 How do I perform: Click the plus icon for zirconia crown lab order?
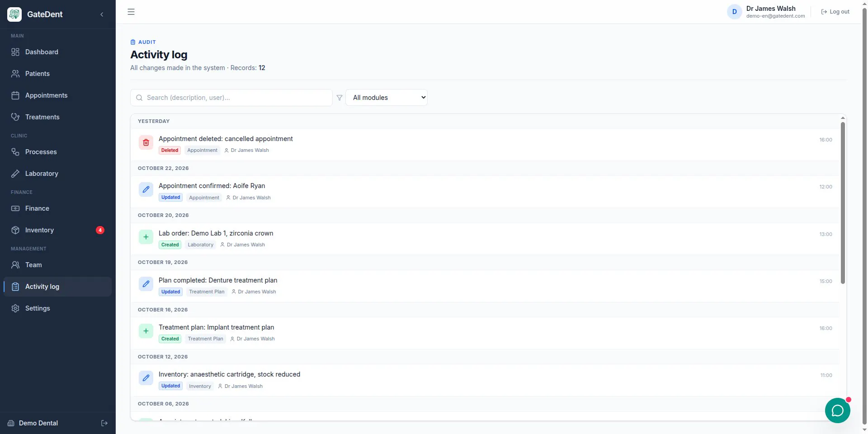point(146,237)
